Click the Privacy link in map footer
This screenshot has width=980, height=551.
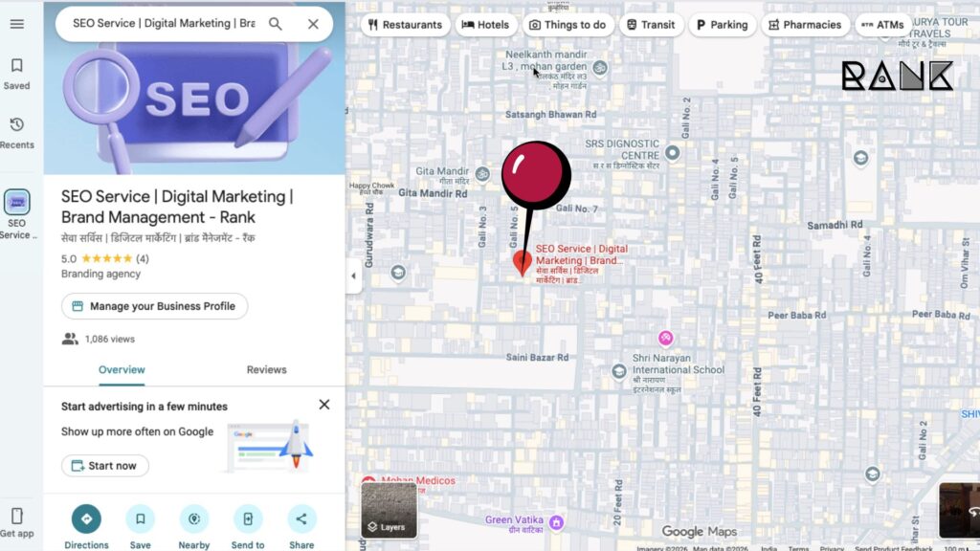pyautogui.click(x=832, y=548)
